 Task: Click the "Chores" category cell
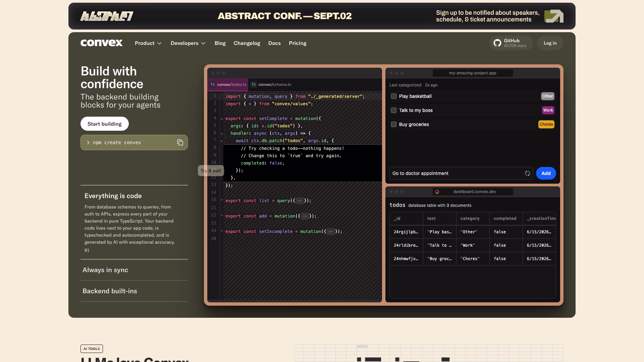click(x=473, y=259)
